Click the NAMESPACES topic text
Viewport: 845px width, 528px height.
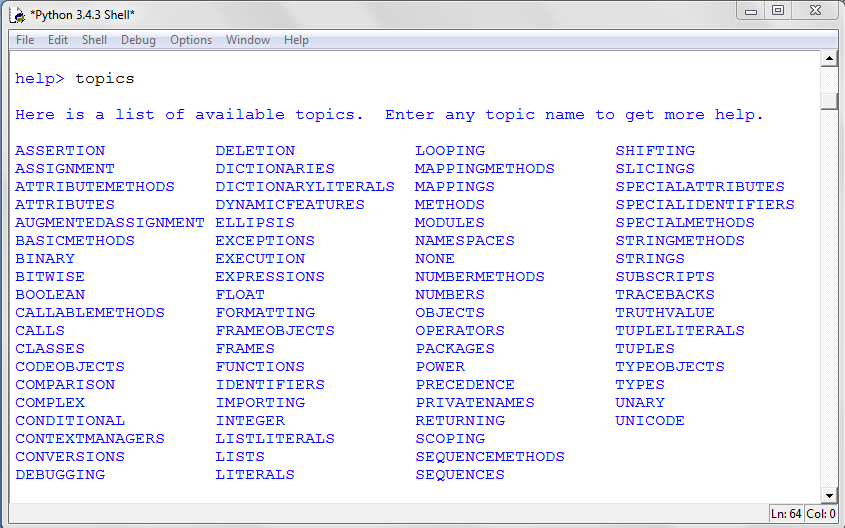point(465,240)
